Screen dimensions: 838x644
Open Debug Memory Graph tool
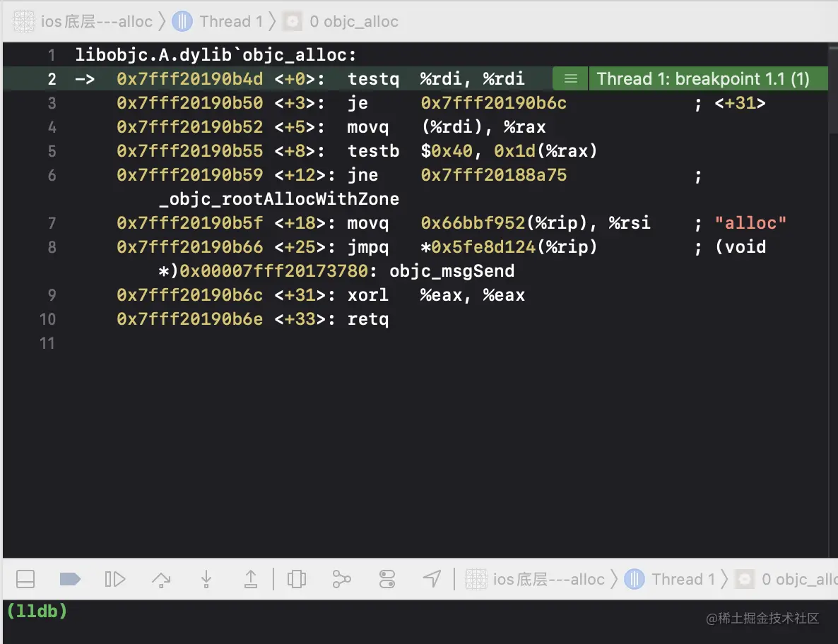[x=341, y=579]
